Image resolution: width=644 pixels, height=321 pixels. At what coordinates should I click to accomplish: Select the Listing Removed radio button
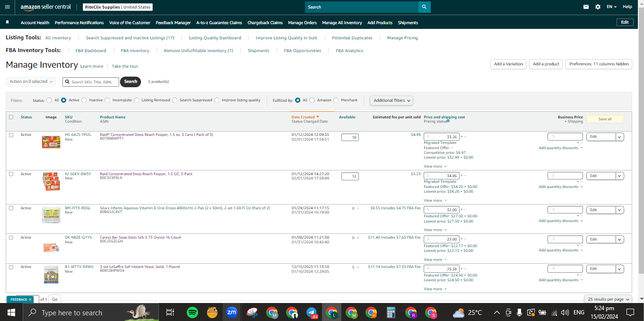tap(137, 100)
